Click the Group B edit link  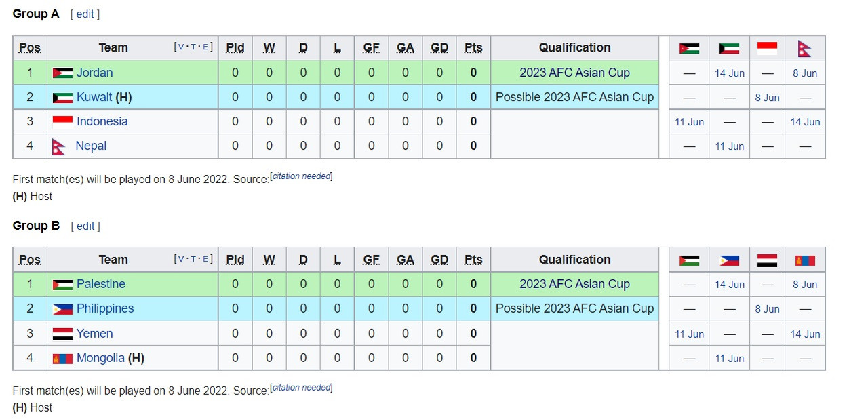point(85,226)
